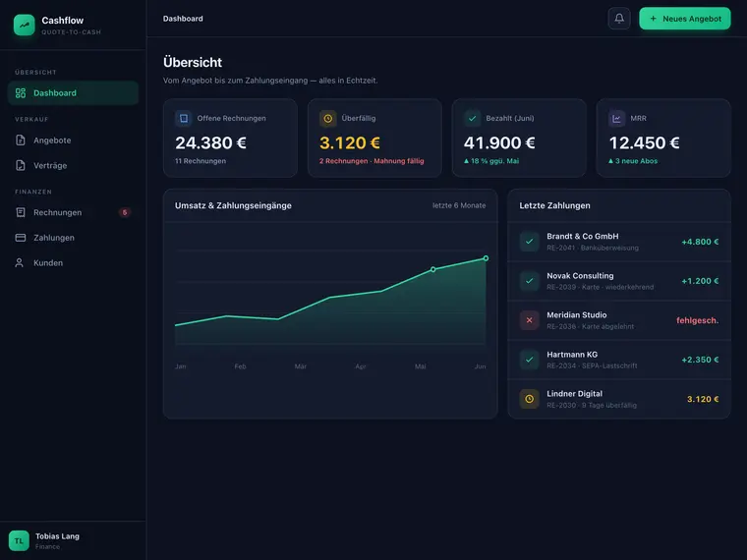Click the 24.380 € open invoices value
The height and width of the screenshot is (560, 747).
coord(210,142)
